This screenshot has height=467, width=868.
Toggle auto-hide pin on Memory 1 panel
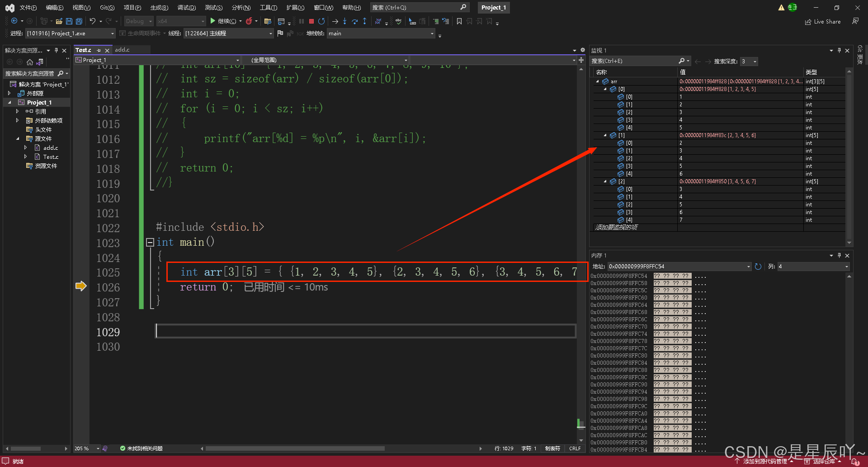(x=839, y=255)
